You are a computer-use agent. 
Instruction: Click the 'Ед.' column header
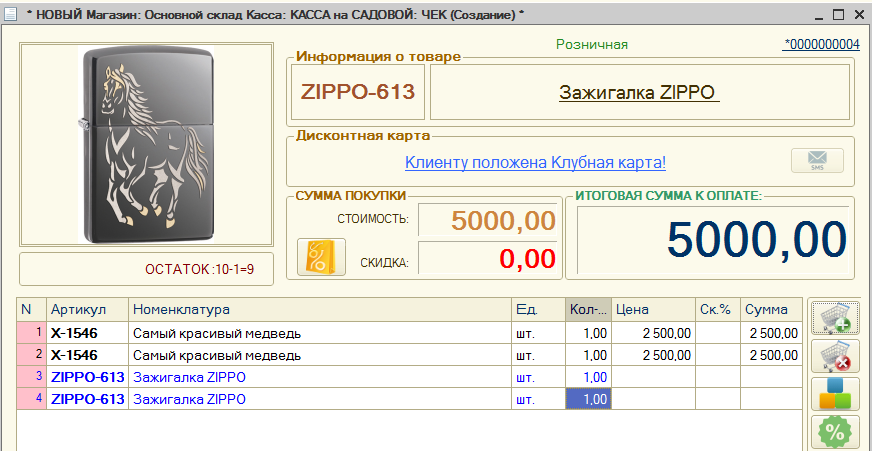(x=538, y=310)
